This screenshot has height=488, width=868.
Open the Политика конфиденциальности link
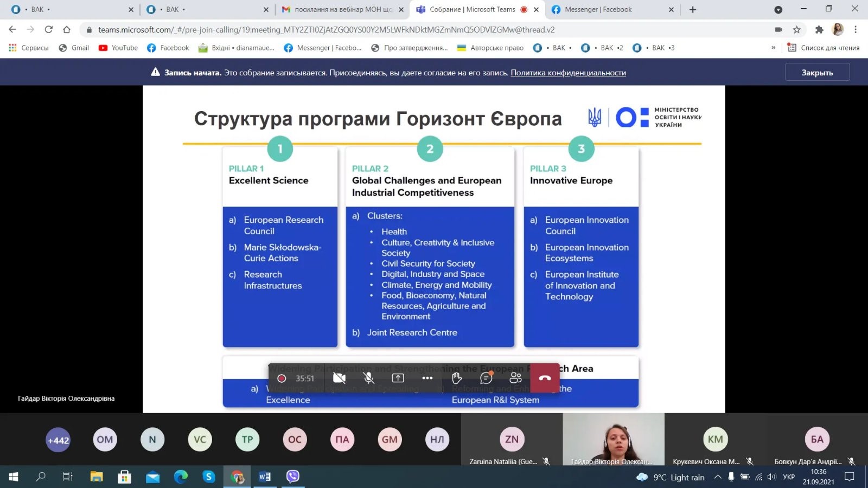[x=568, y=73]
